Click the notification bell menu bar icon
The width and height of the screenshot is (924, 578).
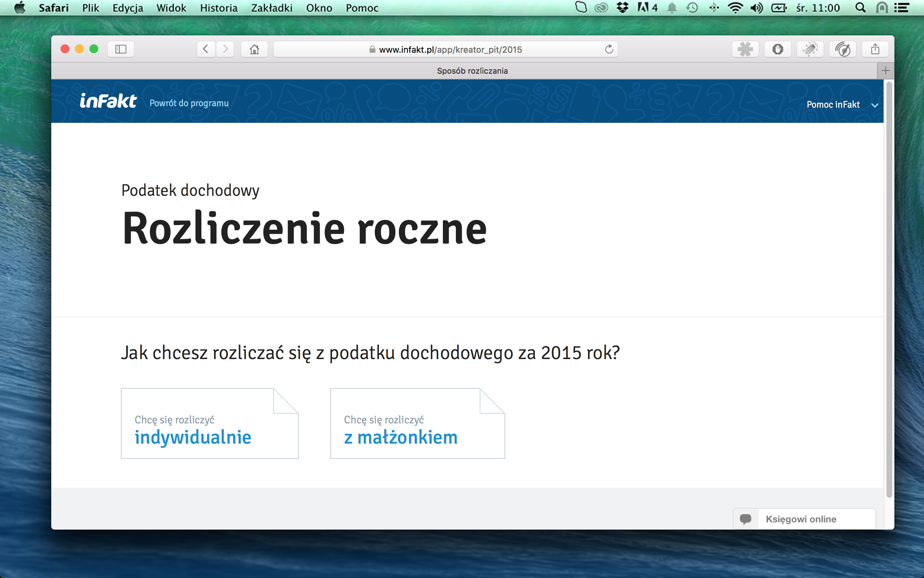[x=672, y=8]
